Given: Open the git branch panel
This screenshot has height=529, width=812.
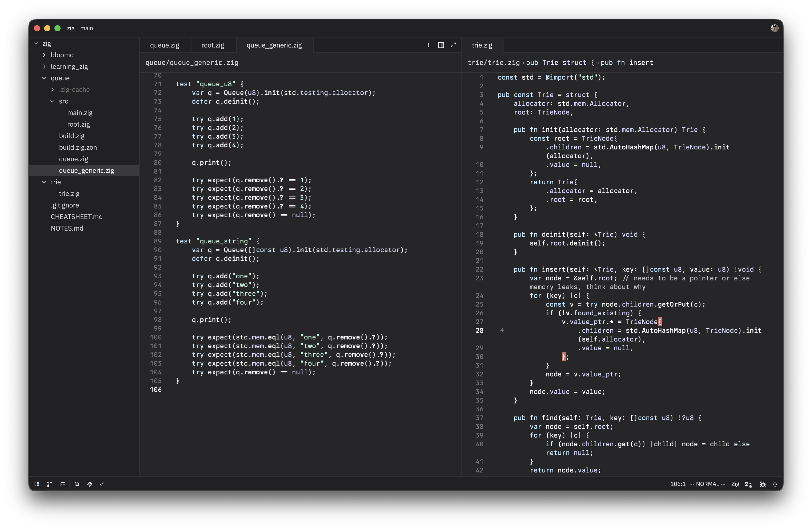Looking at the screenshot, I should tap(50, 484).
